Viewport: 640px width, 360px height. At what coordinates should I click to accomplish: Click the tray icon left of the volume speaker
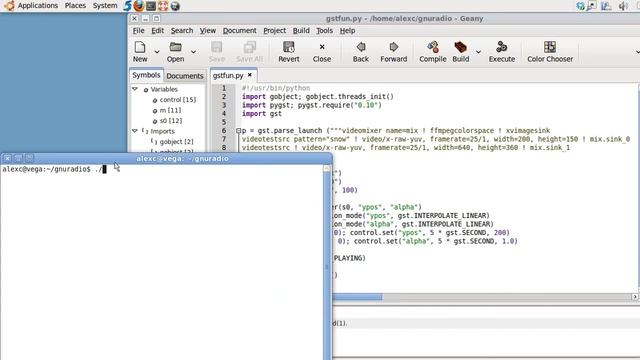click(x=607, y=6)
